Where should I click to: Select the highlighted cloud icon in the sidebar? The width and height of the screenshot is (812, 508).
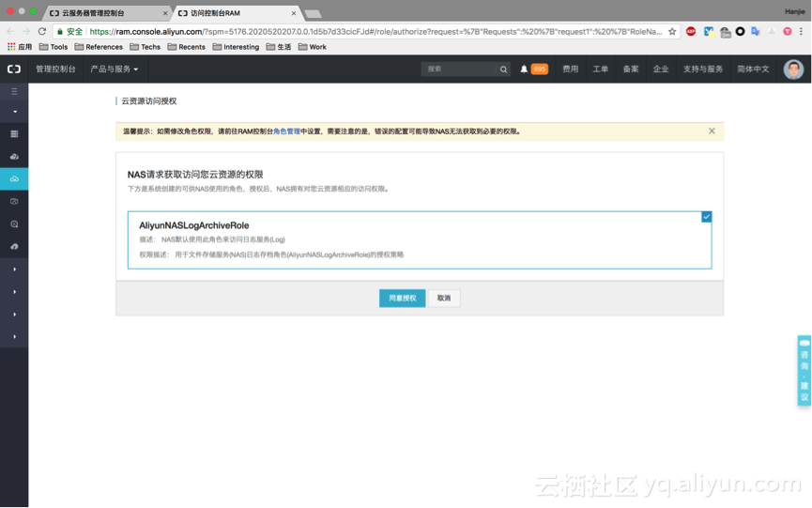14,178
